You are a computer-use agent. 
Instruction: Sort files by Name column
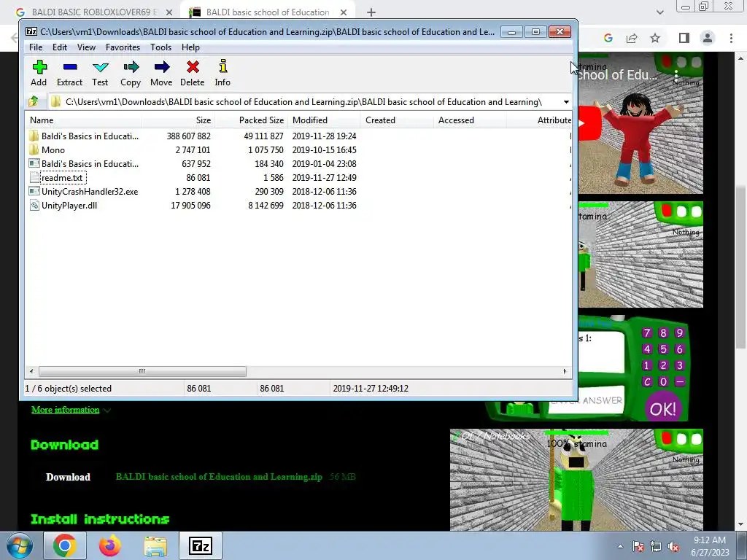click(x=85, y=120)
